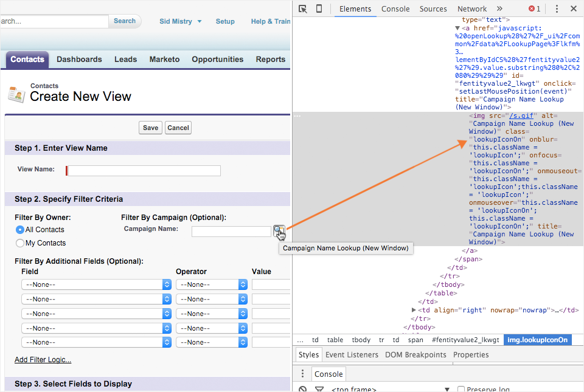Click the red error count indicator

click(534, 9)
